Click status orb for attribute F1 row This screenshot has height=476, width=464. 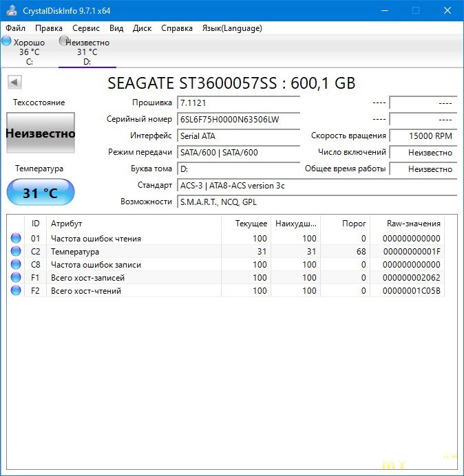pos(16,278)
